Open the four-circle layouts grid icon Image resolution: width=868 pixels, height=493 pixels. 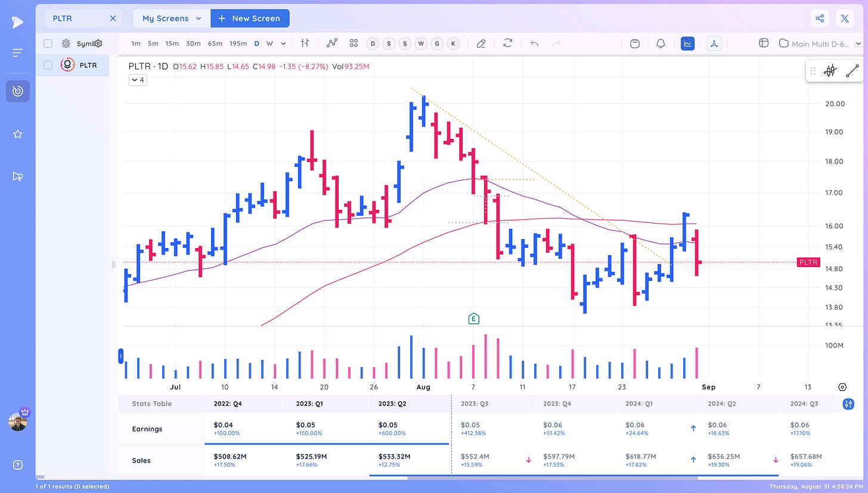(x=354, y=43)
